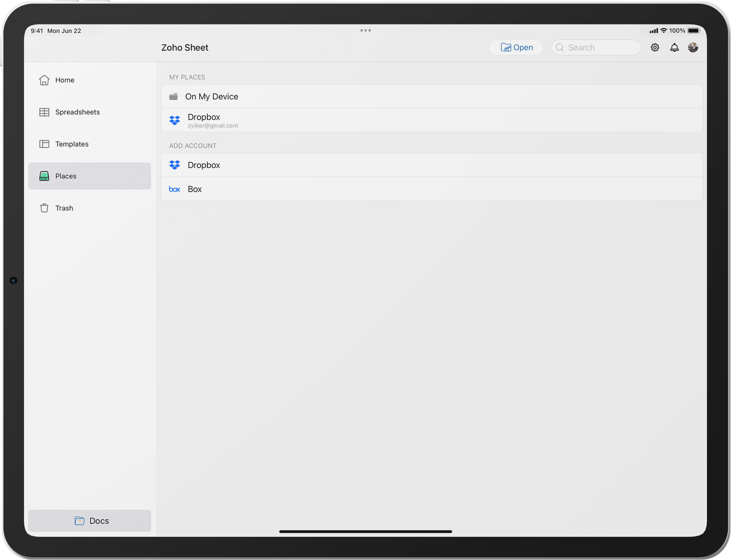
Task: Add a Box account
Action: [432, 189]
